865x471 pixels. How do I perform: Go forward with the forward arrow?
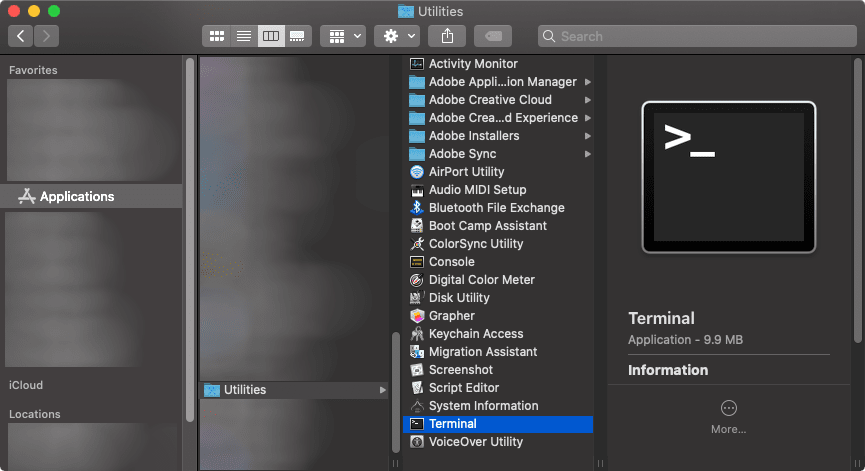[x=46, y=36]
